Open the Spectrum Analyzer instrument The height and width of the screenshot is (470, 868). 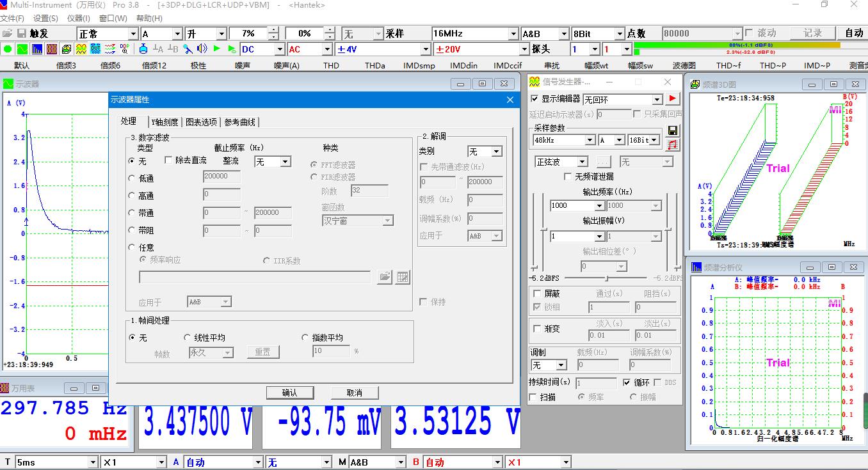click(x=36, y=49)
